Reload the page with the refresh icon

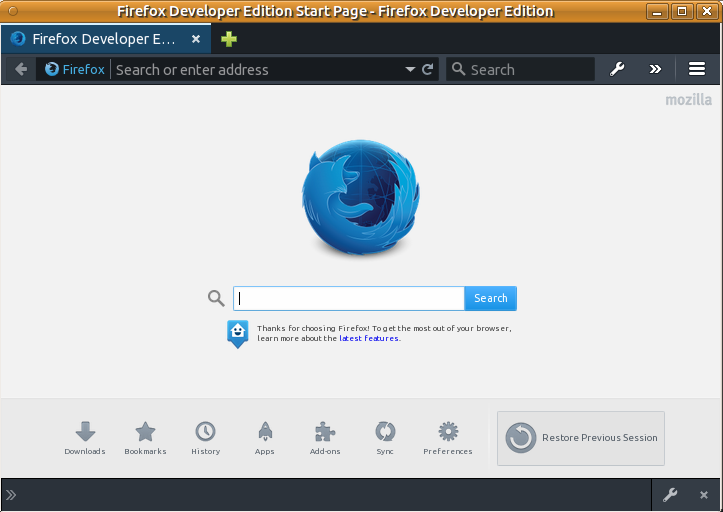428,69
